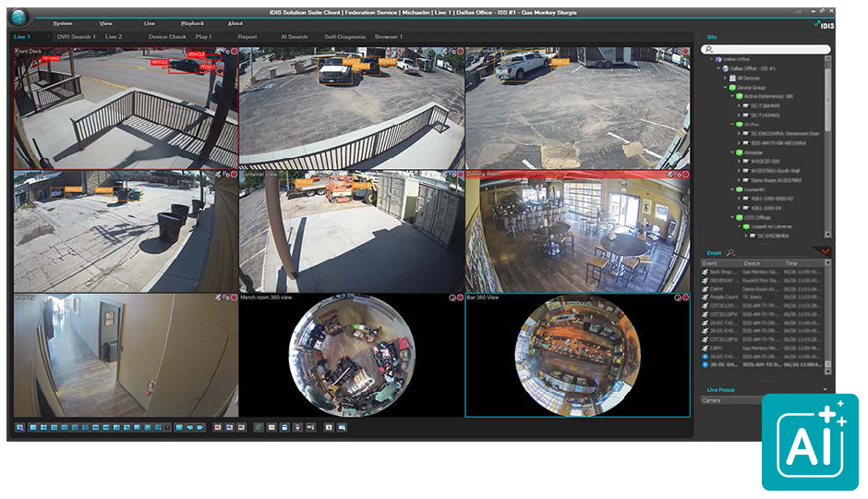The image size is (868, 499).
Task: Select the Bar 360 View camera tile
Action: [578, 356]
